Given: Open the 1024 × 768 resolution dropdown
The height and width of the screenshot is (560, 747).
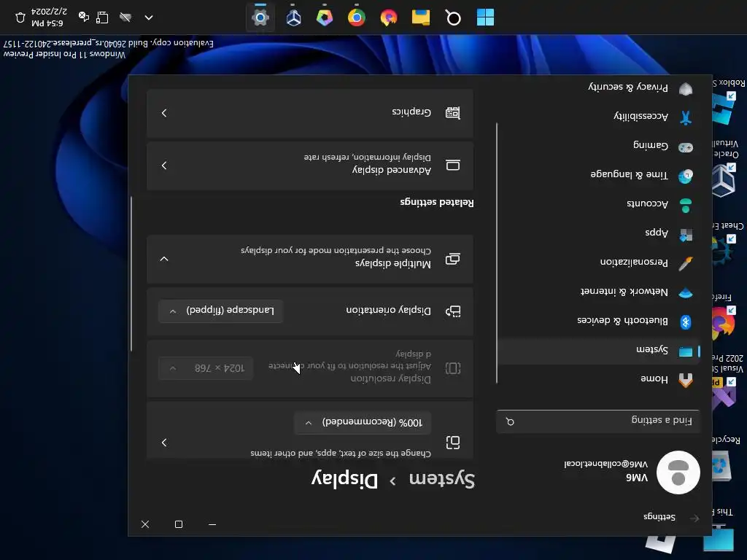Looking at the screenshot, I should (205, 368).
